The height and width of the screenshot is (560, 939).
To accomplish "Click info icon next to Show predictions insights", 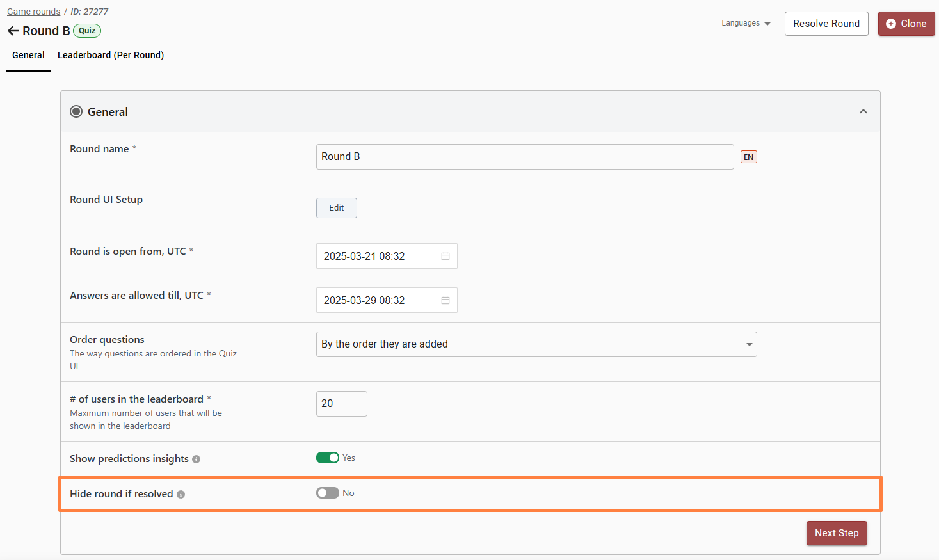I will 197,459.
